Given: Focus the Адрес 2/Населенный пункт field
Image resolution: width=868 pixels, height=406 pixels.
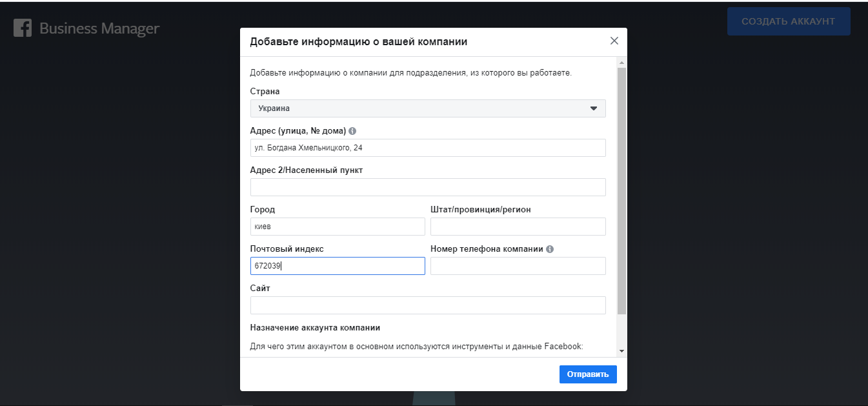Looking at the screenshot, I should click(x=427, y=187).
